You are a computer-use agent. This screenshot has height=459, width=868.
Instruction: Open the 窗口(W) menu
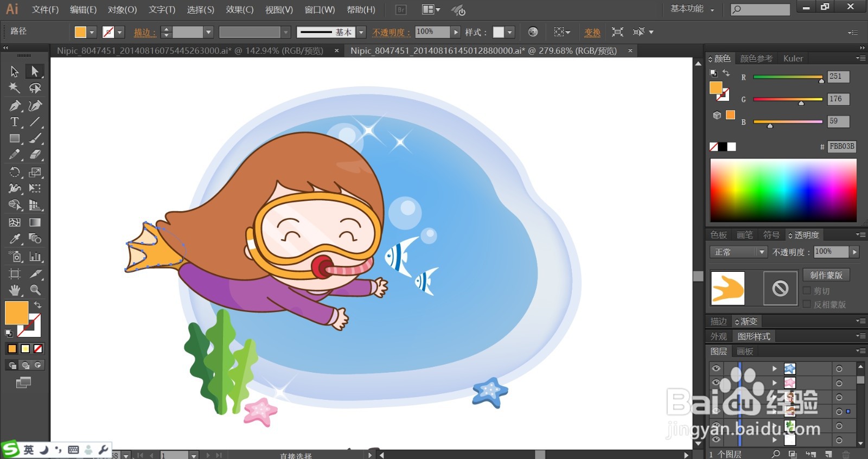(x=320, y=10)
